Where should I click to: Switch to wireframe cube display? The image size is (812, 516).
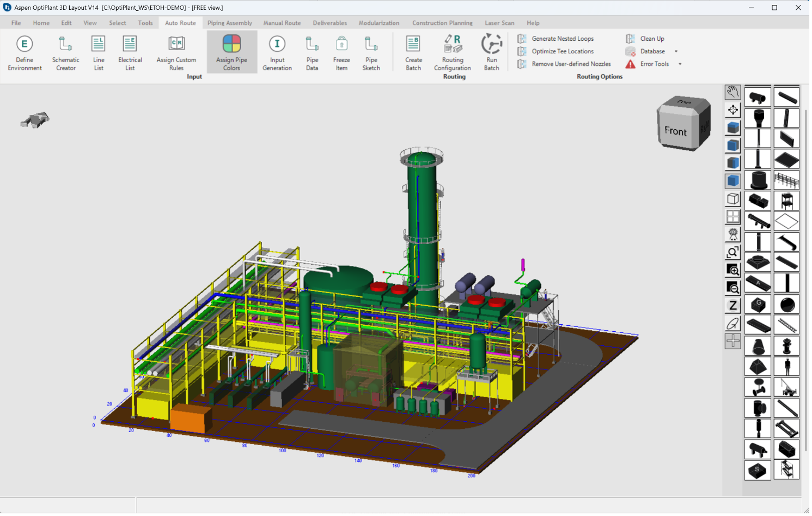733,199
